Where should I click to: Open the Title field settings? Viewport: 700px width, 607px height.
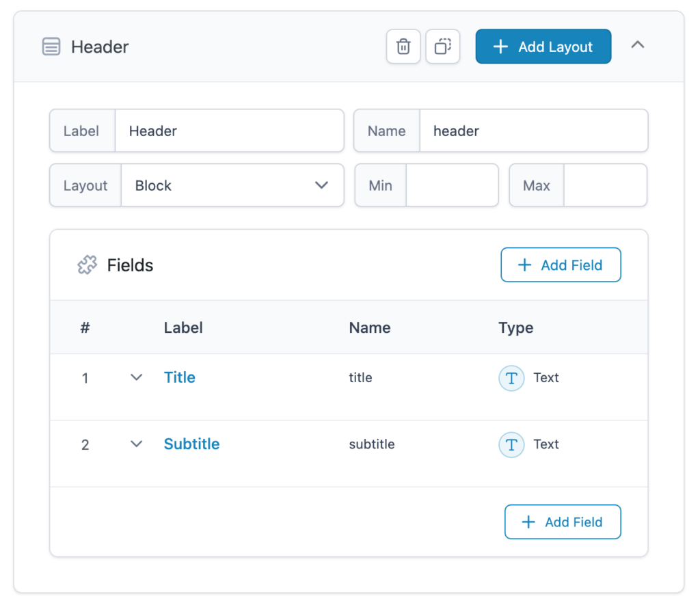pyautogui.click(x=179, y=377)
